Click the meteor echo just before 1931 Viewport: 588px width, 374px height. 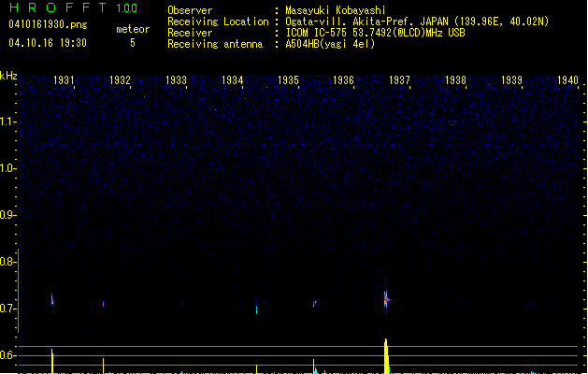[52, 300]
